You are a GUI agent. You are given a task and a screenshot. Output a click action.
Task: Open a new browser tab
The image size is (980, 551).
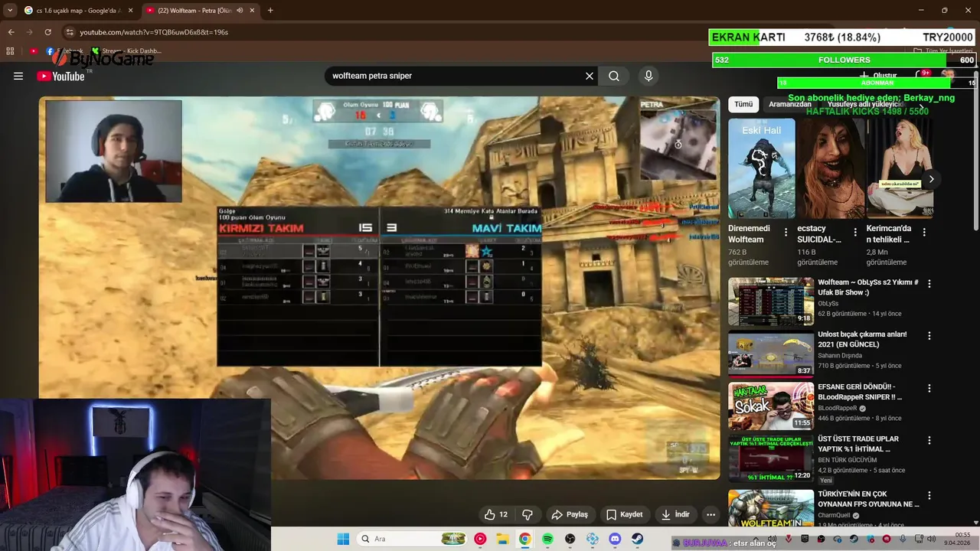(x=270, y=10)
